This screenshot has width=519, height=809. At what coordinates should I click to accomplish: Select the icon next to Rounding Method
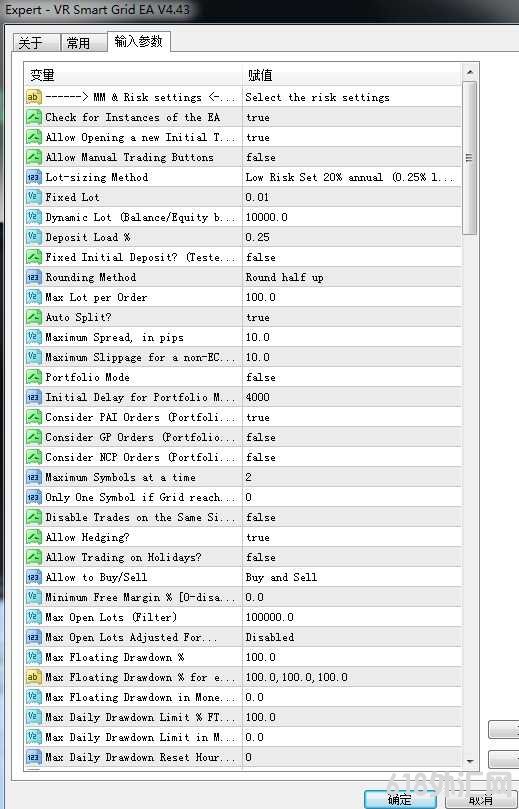pyautogui.click(x=34, y=277)
